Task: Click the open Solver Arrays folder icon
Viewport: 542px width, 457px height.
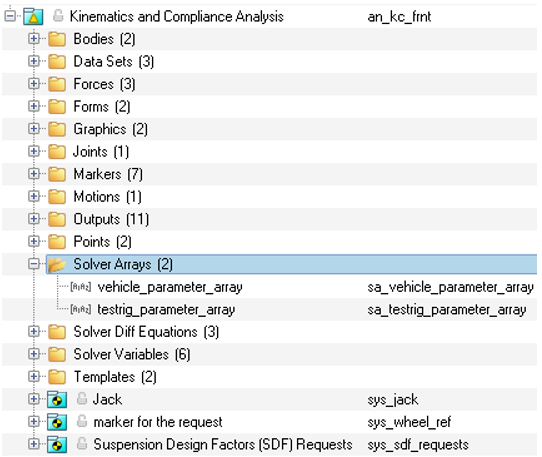Action: pyautogui.click(x=57, y=264)
